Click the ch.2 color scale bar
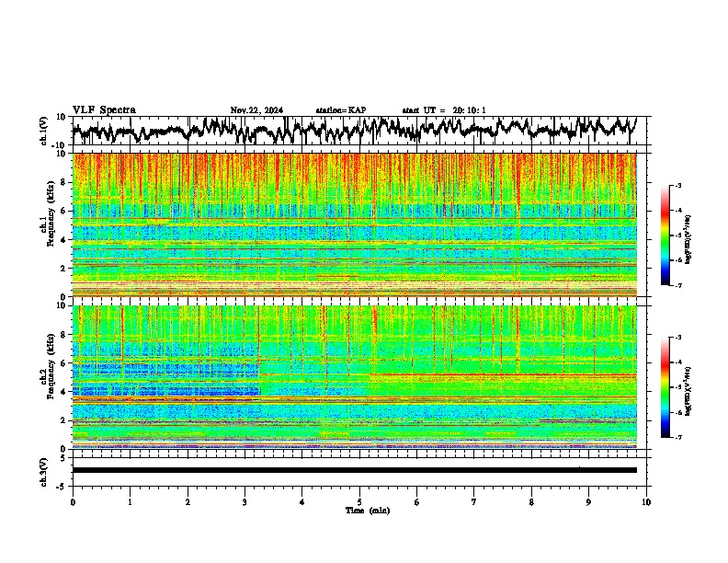Screen dimensions: 728x563 click(665, 387)
